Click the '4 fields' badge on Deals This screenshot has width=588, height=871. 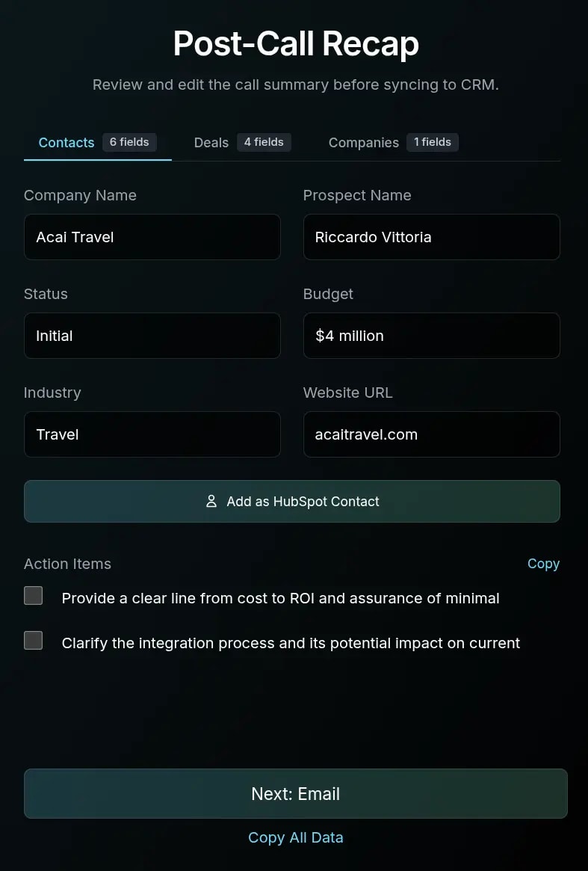point(264,142)
